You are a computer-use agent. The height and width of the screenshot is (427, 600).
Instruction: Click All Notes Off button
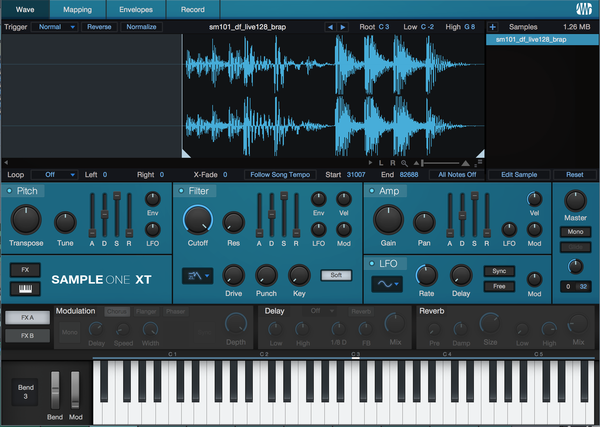point(457,175)
